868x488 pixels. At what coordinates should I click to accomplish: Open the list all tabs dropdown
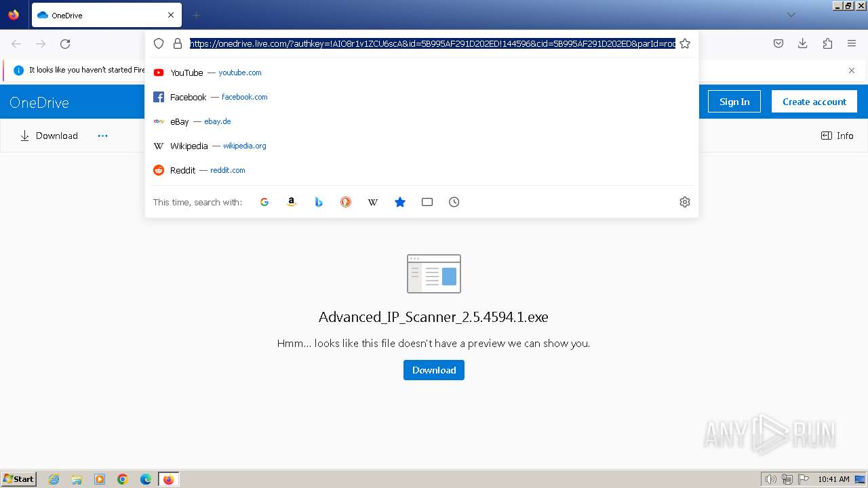[x=791, y=15]
